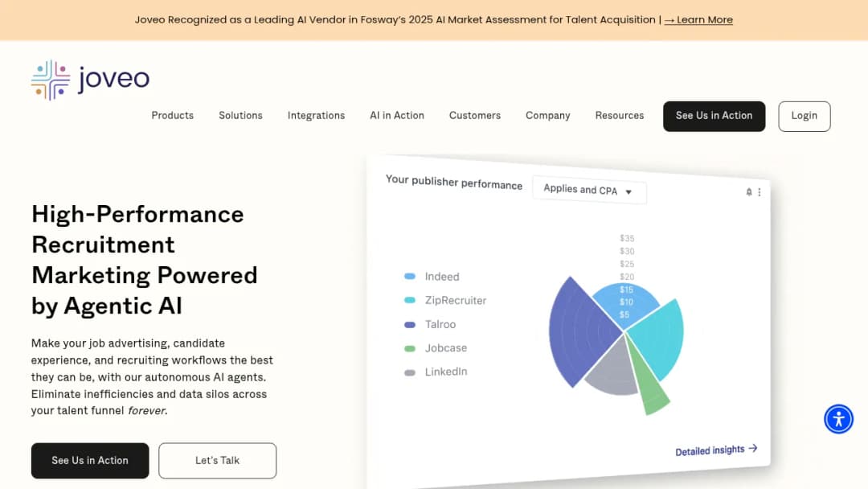Click the bell icon on the publisher card
The width and height of the screenshot is (868, 489).
749,191
